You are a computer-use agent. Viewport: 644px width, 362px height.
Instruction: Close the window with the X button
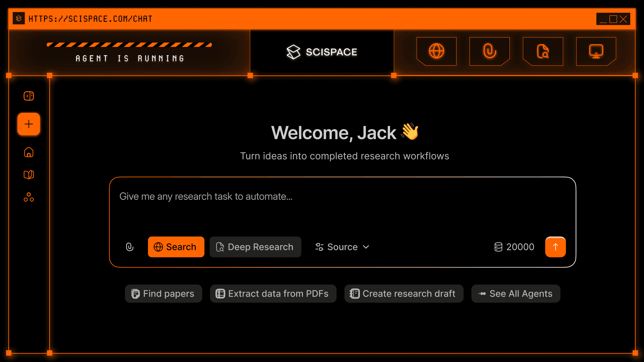coord(624,19)
